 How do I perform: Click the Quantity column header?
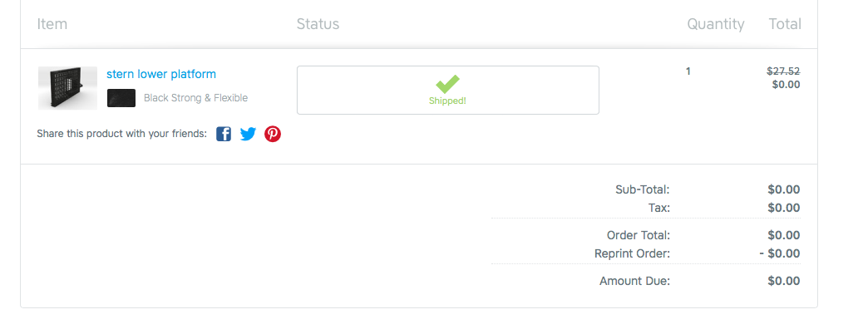coord(715,24)
